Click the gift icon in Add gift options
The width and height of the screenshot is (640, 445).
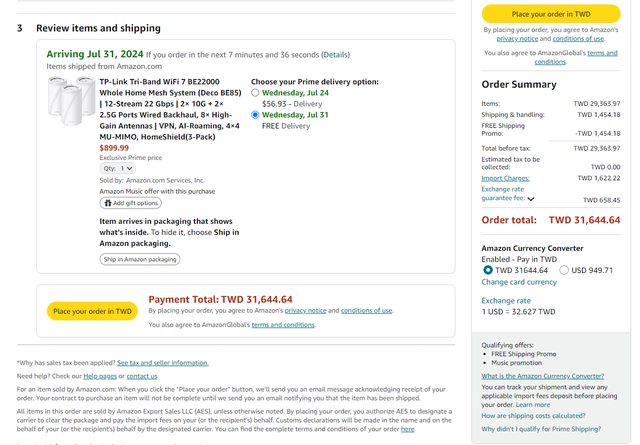pyautogui.click(x=108, y=203)
